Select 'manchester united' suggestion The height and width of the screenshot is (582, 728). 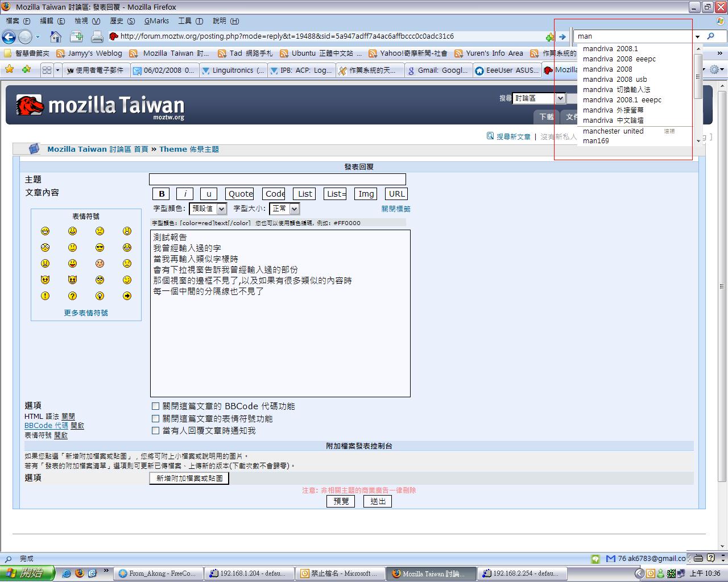[x=613, y=131]
